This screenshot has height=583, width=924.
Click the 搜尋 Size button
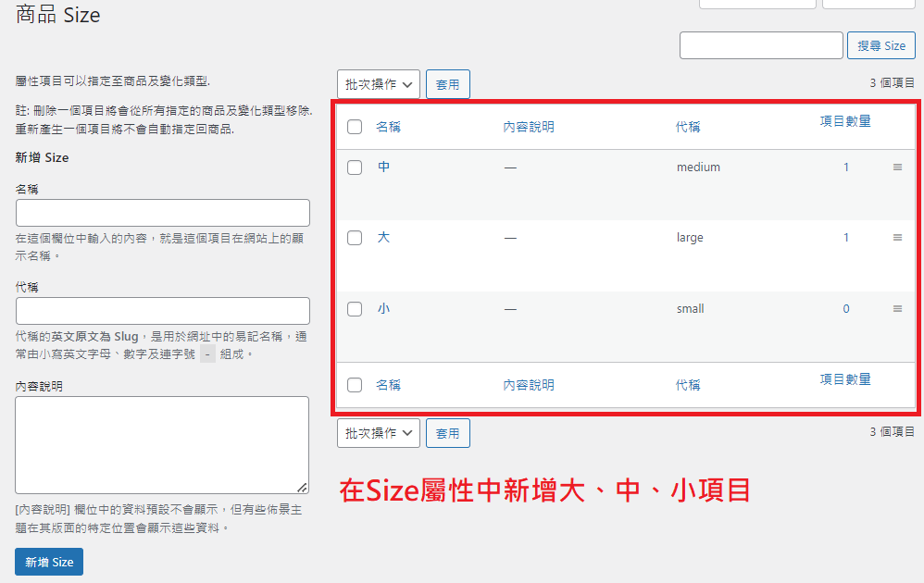tap(881, 45)
